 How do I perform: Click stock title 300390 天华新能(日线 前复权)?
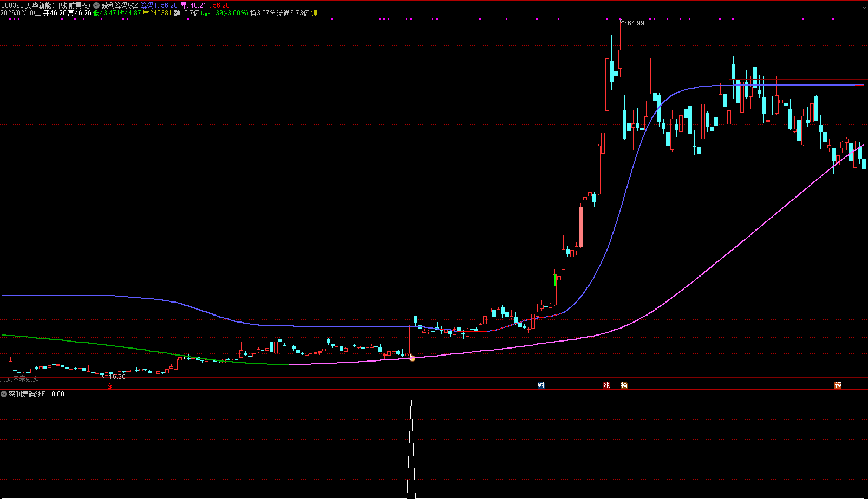tap(46, 5)
